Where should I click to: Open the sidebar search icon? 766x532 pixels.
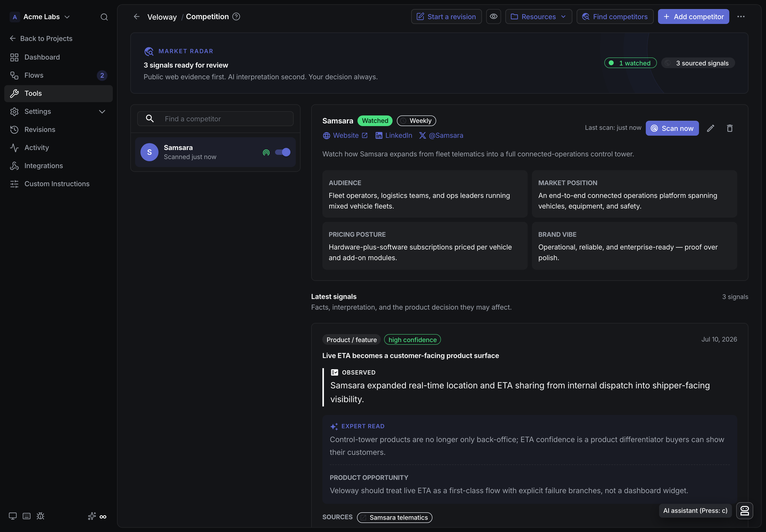[104, 17]
